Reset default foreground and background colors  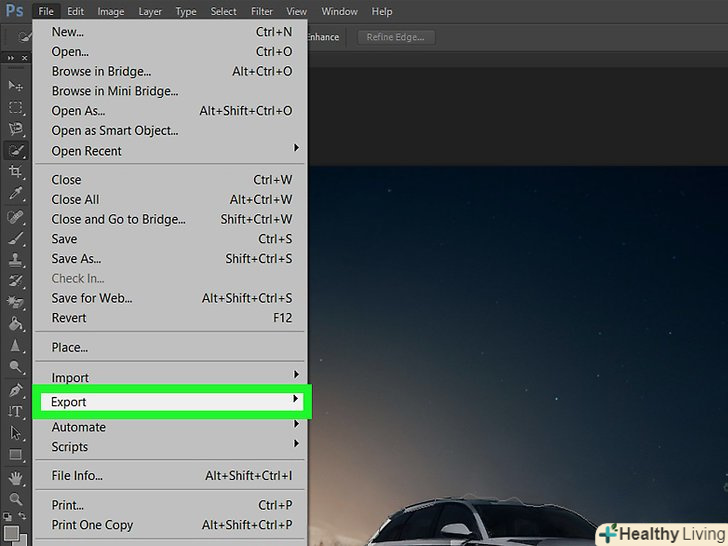point(7,516)
